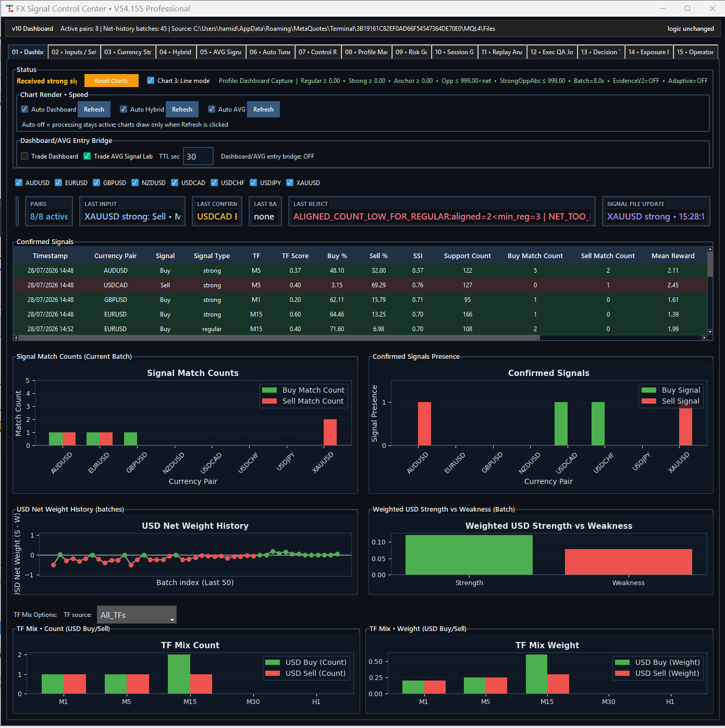This screenshot has width=725, height=728.
Task: Open the 13 Decision tab
Action: (x=601, y=52)
